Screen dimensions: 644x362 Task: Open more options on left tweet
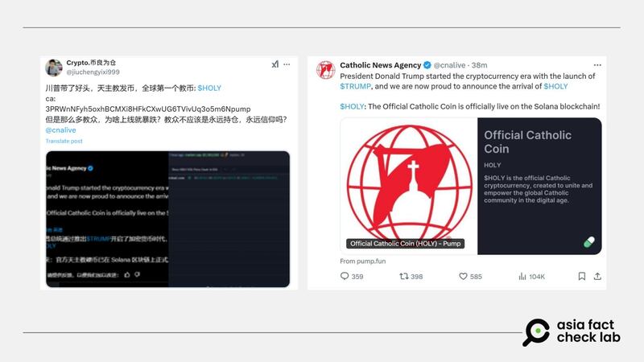click(287, 64)
